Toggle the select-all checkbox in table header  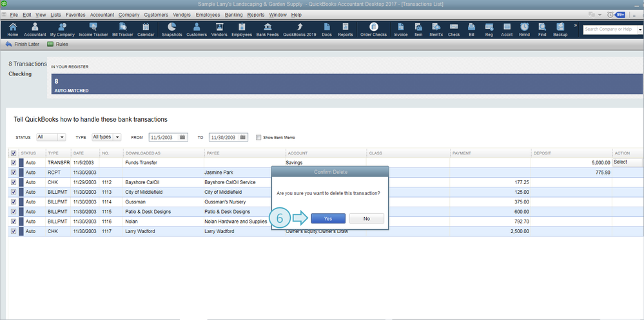click(x=14, y=153)
